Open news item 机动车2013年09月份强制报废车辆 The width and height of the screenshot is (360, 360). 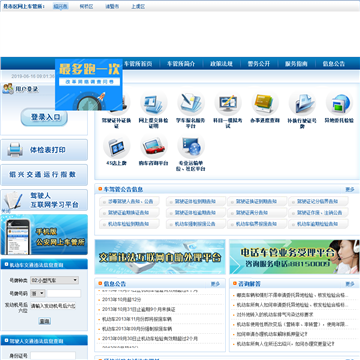[137, 329]
